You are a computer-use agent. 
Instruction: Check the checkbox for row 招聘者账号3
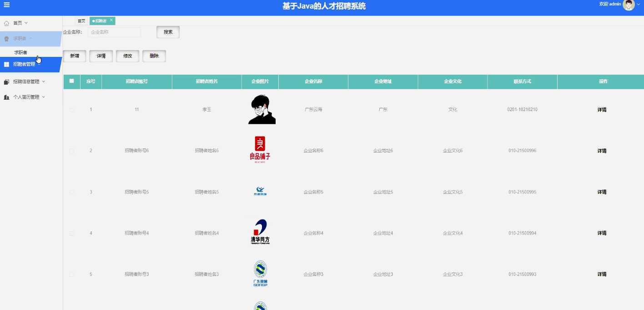(x=72, y=274)
